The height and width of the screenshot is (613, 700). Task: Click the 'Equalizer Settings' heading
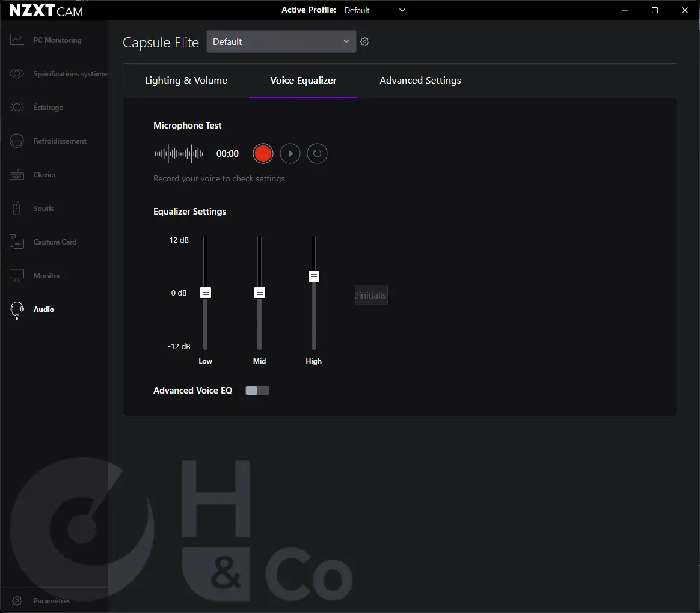point(189,212)
